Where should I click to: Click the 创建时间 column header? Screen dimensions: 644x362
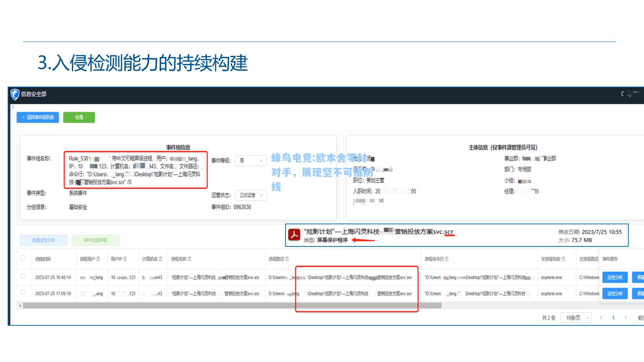[x=43, y=259]
